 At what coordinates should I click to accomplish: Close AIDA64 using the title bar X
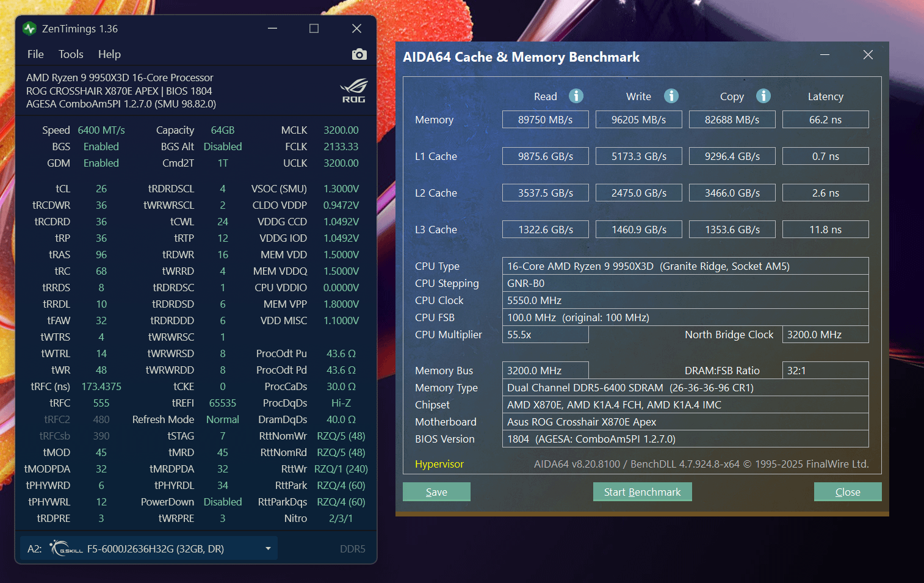(x=868, y=55)
